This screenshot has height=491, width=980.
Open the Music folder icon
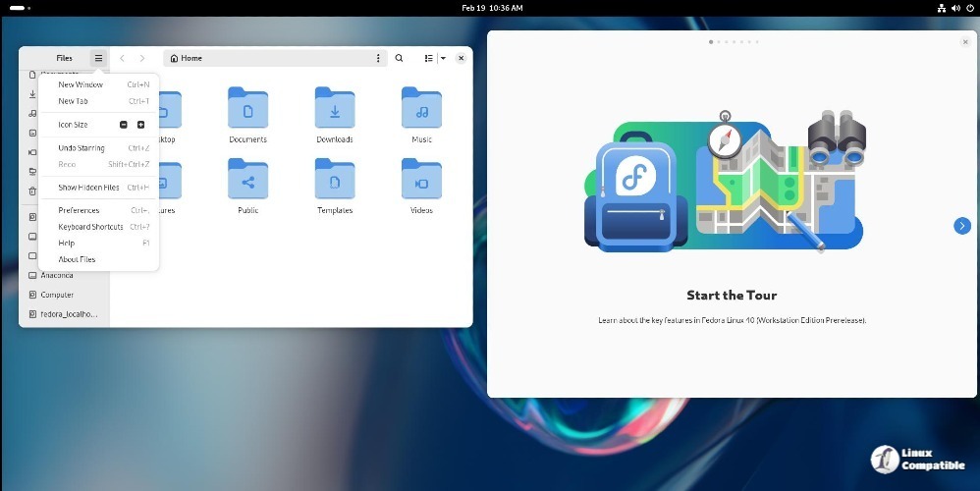point(421,108)
